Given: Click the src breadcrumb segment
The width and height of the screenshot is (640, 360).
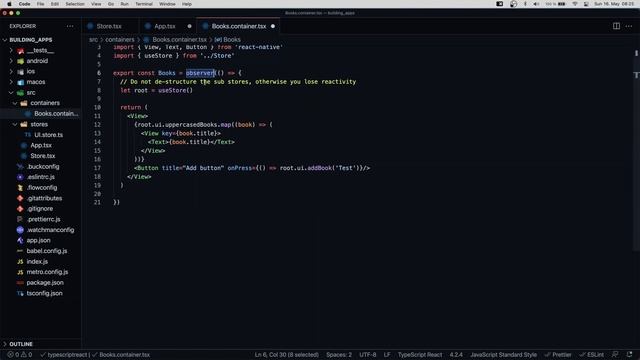Looking at the screenshot, I should (x=93, y=40).
